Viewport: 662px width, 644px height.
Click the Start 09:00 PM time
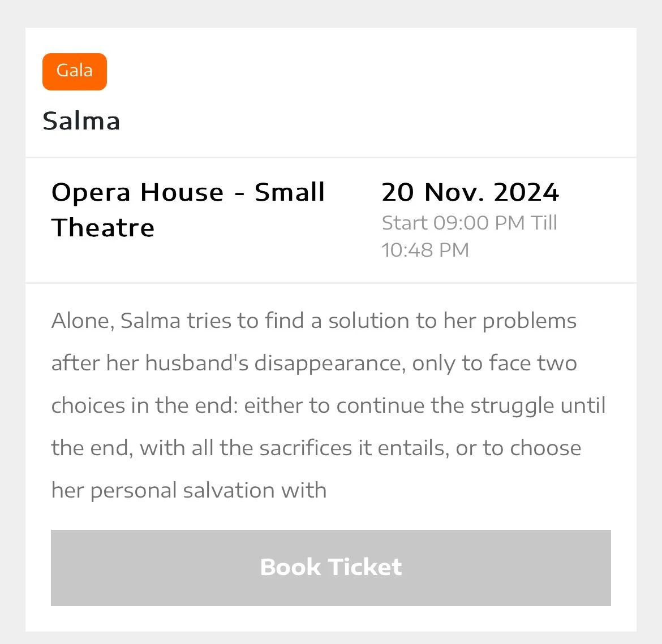454,223
